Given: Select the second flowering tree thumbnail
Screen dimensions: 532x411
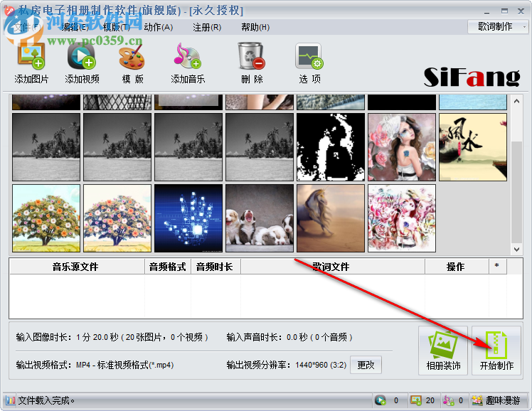Looking at the screenshot, I should pyautogui.click(x=117, y=218).
